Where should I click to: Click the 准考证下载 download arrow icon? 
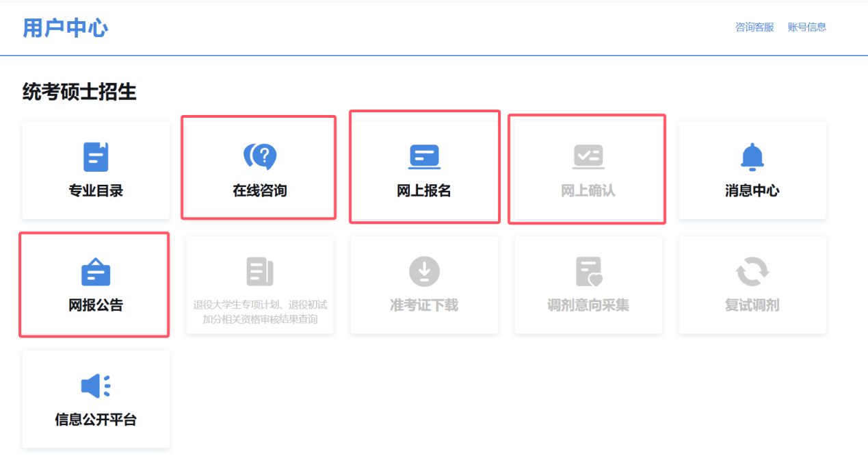pos(424,272)
